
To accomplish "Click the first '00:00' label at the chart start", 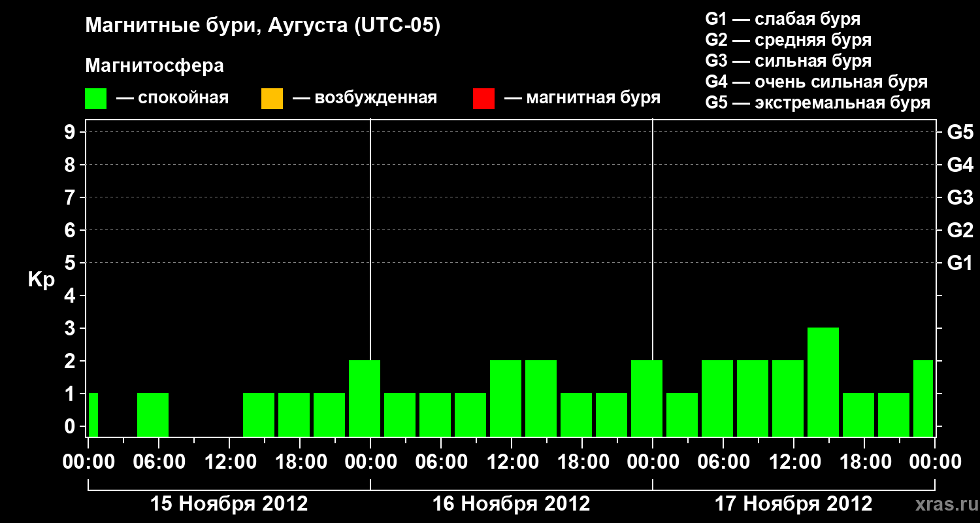I will point(88,462).
